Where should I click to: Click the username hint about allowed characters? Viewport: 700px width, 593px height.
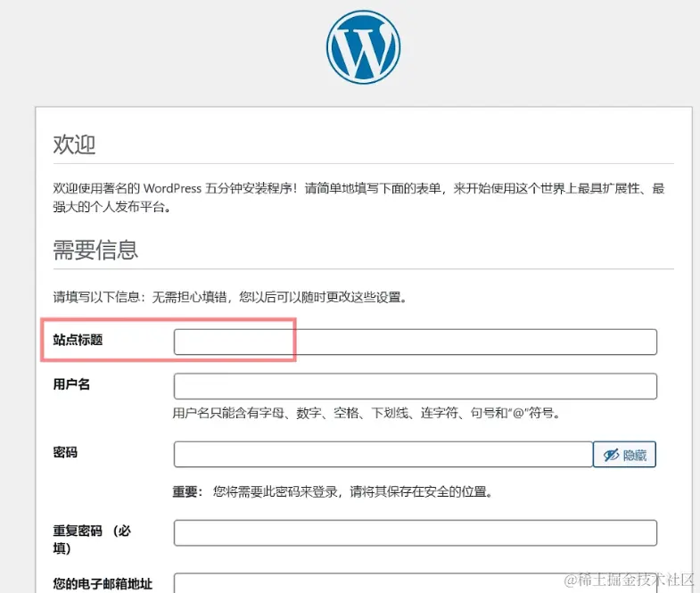pos(366,413)
